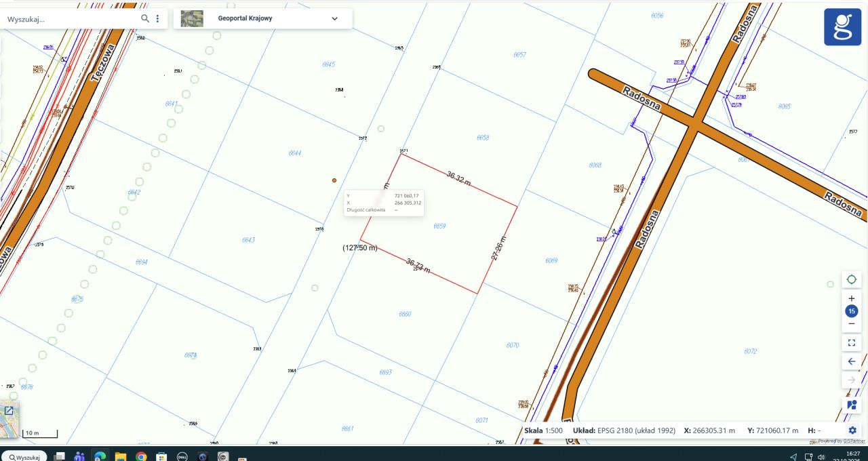
Task: Select parcel number 6071
Action: tap(482, 420)
